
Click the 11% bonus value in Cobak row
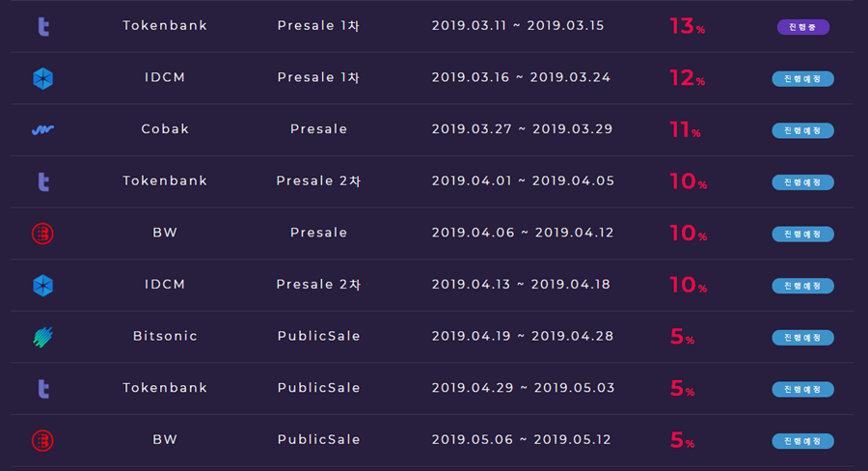tap(686, 129)
